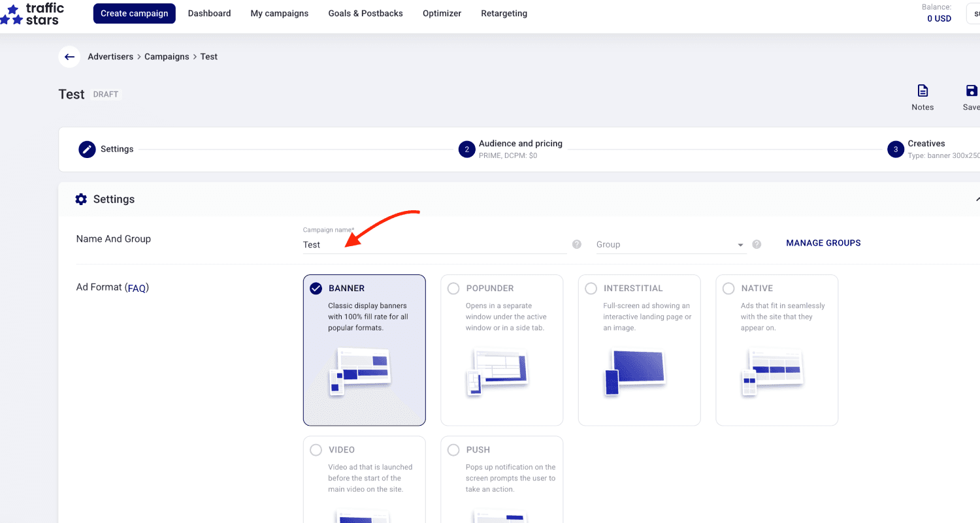
Task: Open the Optimizer page
Action: [442, 13]
